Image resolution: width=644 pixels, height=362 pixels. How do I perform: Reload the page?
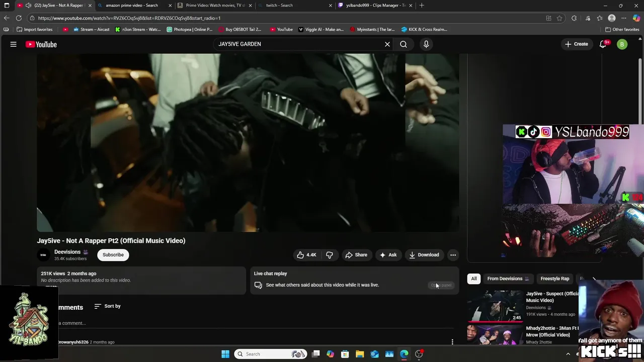[x=19, y=18]
